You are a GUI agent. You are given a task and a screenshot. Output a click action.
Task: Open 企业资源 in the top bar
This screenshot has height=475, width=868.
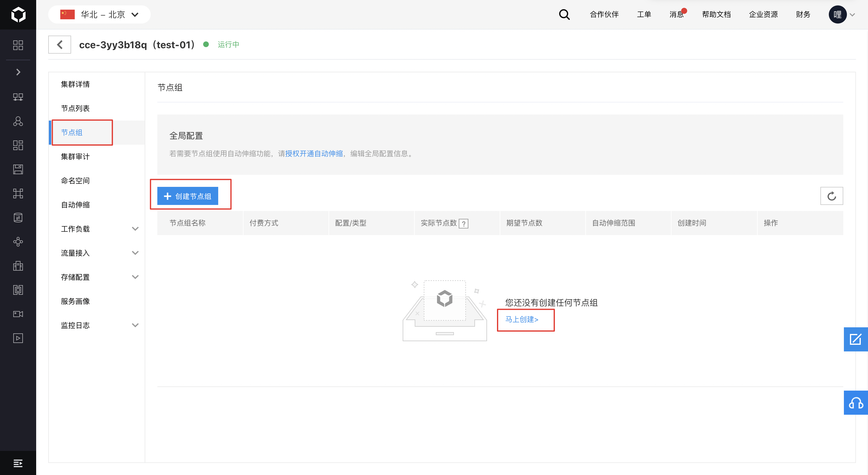click(x=763, y=14)
